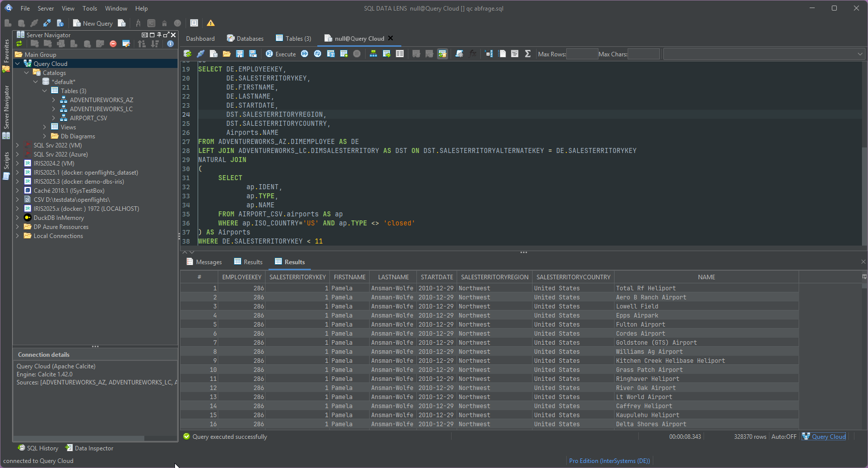Click the hierarchy diagram icon in query toolbar
Viewport: 868px width, 468px height.
(x=374, y=54)
